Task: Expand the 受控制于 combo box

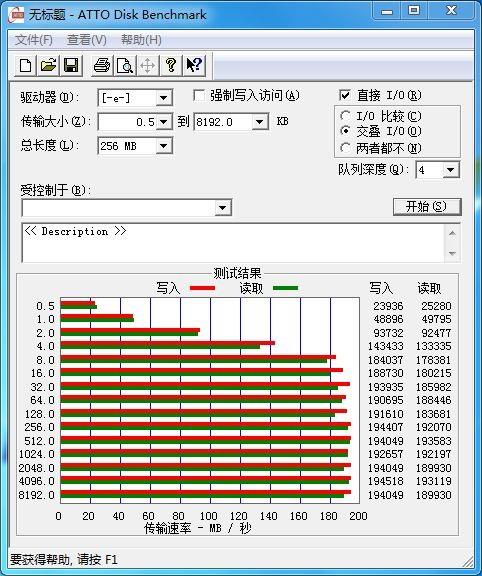Action: tap(222, 208)
